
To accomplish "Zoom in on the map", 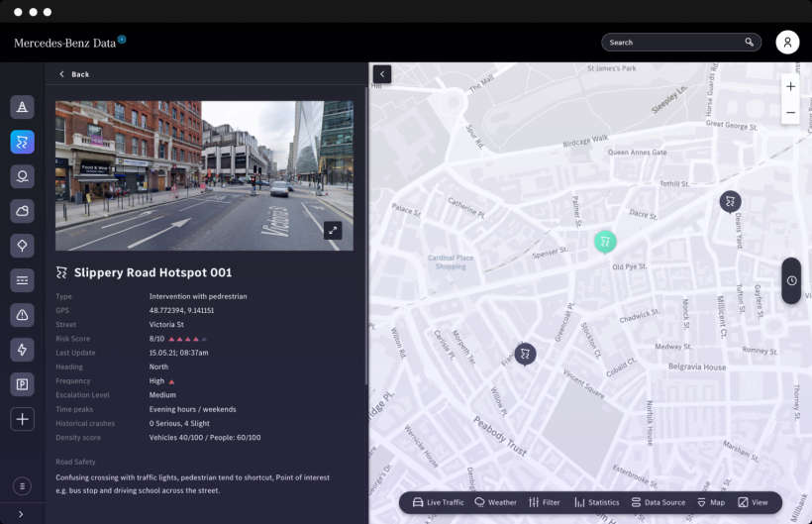I will pos(790,86).
